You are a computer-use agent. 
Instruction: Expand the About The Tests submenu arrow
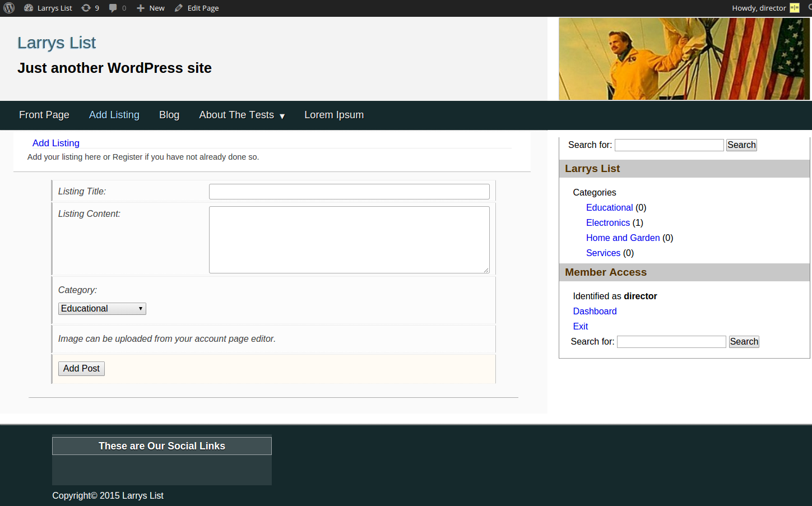(x=282, y=116)
